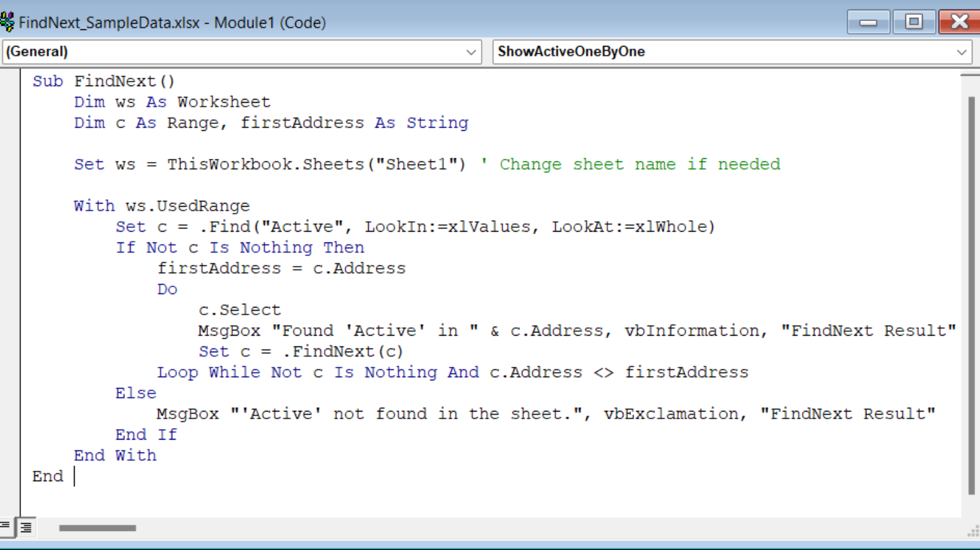980x550 pixels.
Task: Click the "'Active' not found" MsgBox line
Action: click(546, 413)
